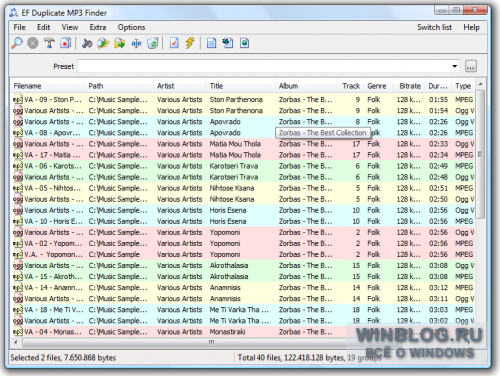Image resolution: width=500 pixels, height=376 pixels.
Task: Click 'Selected 2 files, 7.650.868 bytes' status text
Action: click(x=63, y=358)
